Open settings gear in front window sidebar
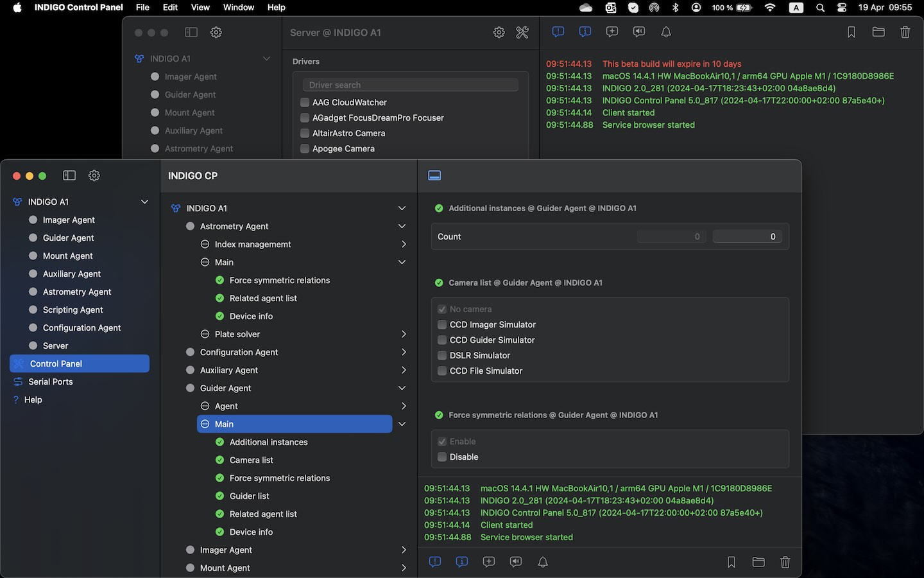Screen dimensions: 924x578 coord(94,175)
